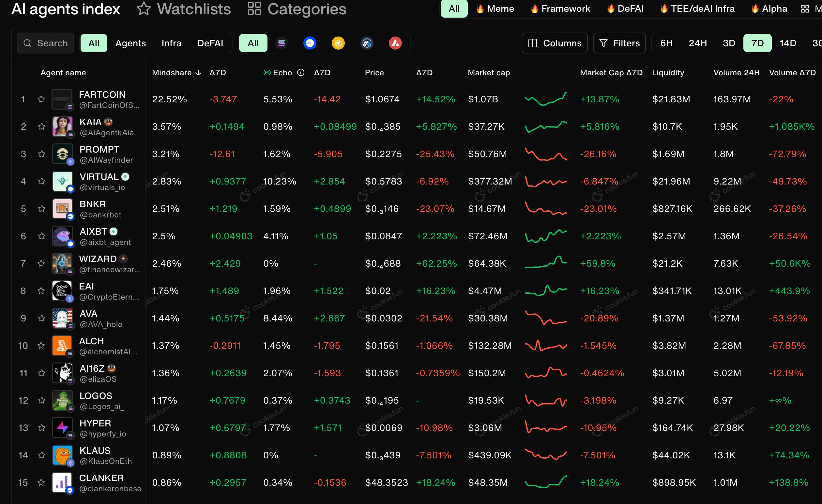
Task: Toggle the favorite star for VIRTUAL
Action: tap(41, 181)
